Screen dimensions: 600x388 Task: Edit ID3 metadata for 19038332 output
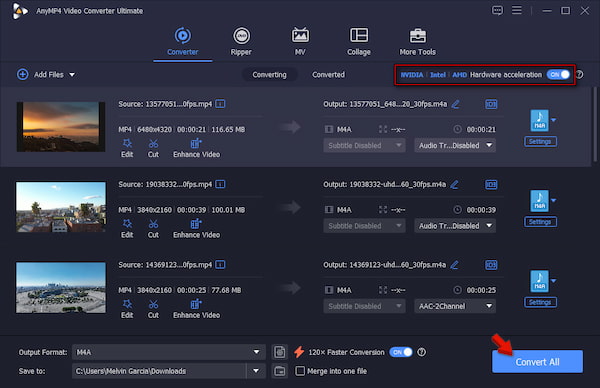491,184
